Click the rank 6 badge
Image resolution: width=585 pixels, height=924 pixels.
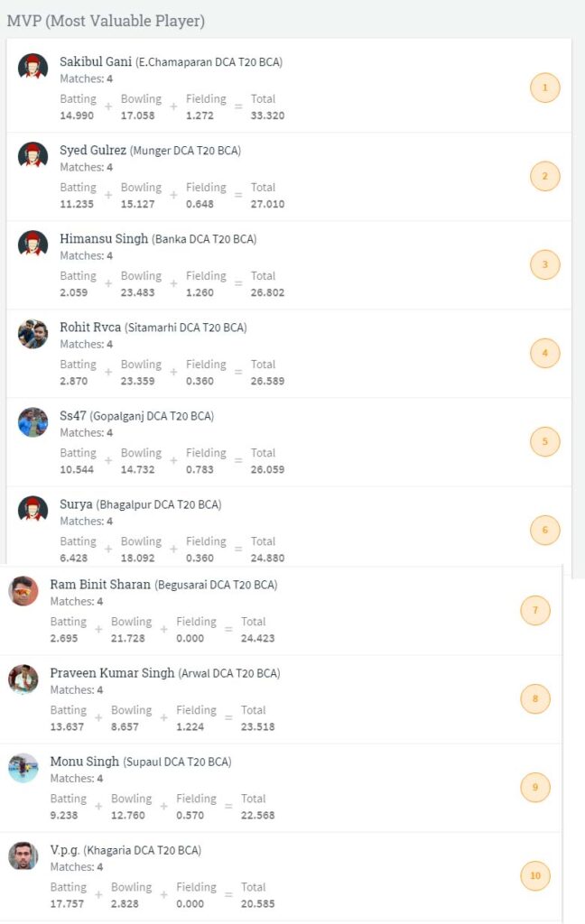point(544,530)
